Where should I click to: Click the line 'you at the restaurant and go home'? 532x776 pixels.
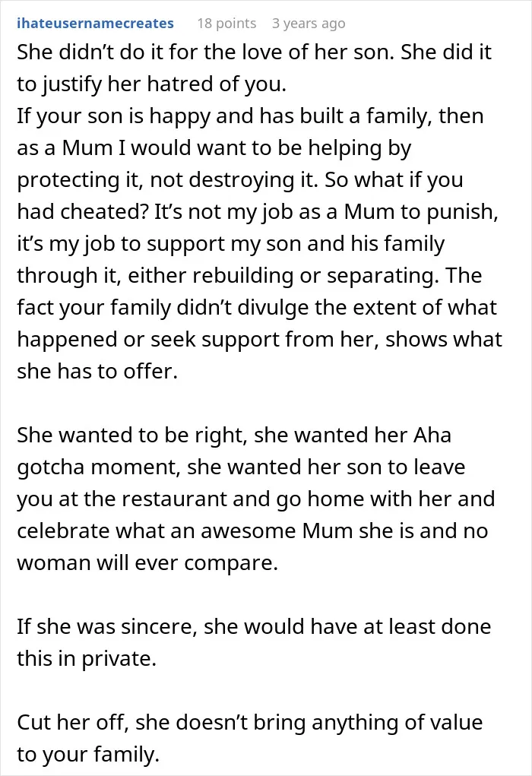[256, 499]
